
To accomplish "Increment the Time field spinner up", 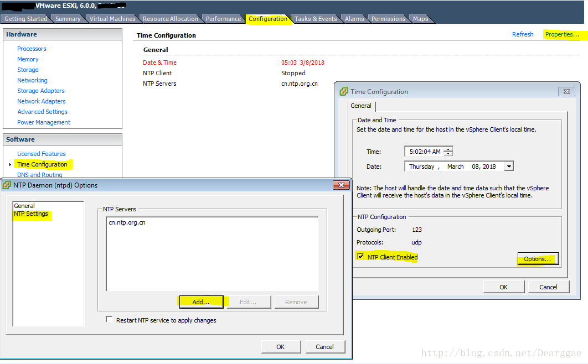I will point(448,149).
